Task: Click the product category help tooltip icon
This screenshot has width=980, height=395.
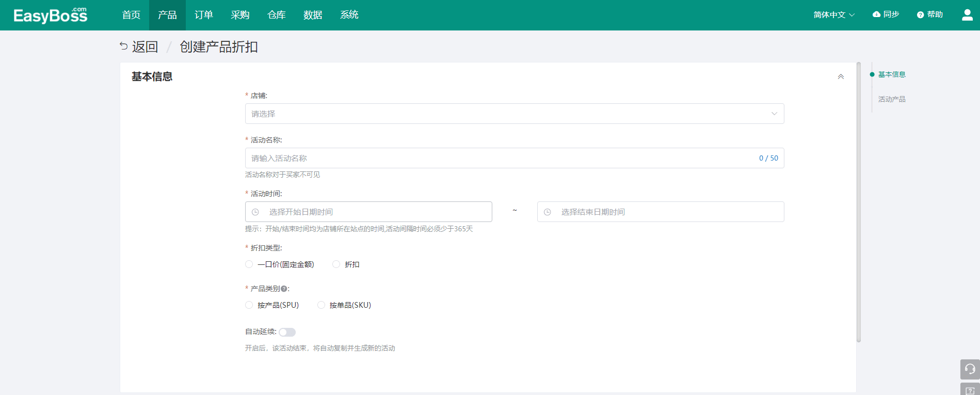Action: (x=284, y=289)
